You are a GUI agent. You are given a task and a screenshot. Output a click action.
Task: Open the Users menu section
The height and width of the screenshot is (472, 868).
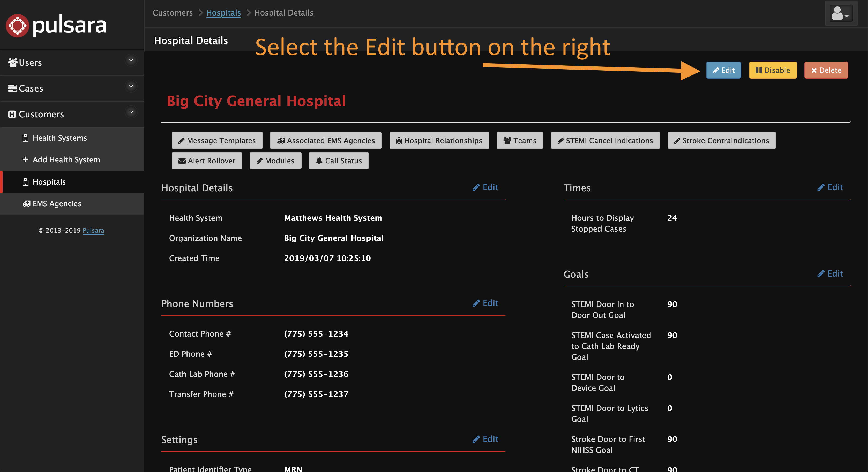72,62
